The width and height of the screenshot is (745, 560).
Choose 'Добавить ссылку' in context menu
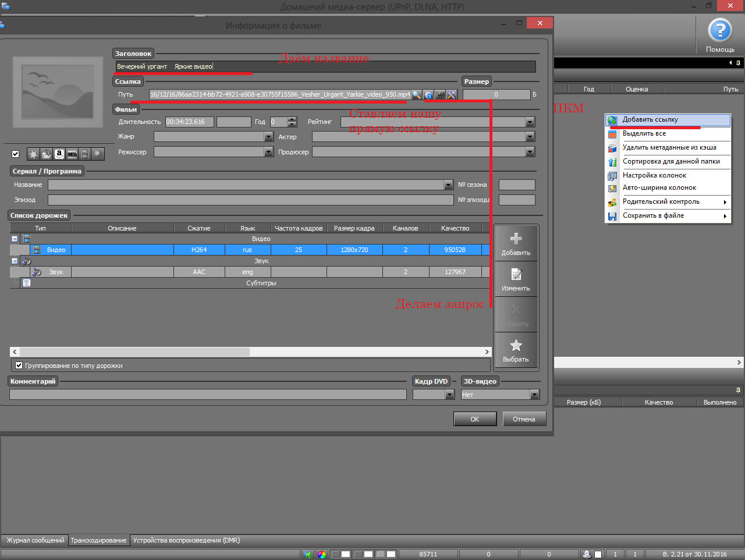pyautogui.click(x=650, y=120)
